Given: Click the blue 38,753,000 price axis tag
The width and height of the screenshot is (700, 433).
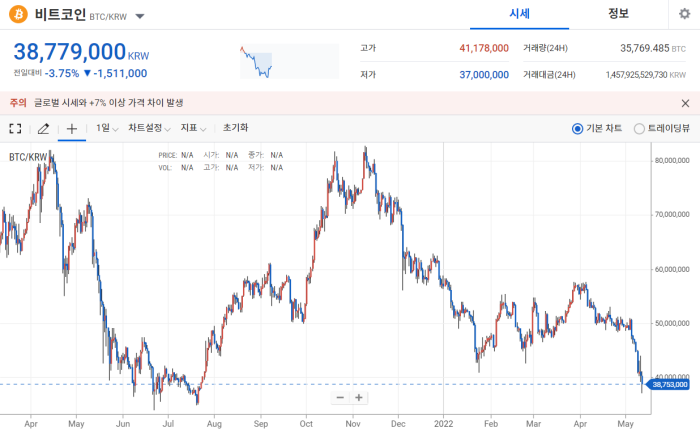Looking at the screenshot, I should click(x=669, y=384).
